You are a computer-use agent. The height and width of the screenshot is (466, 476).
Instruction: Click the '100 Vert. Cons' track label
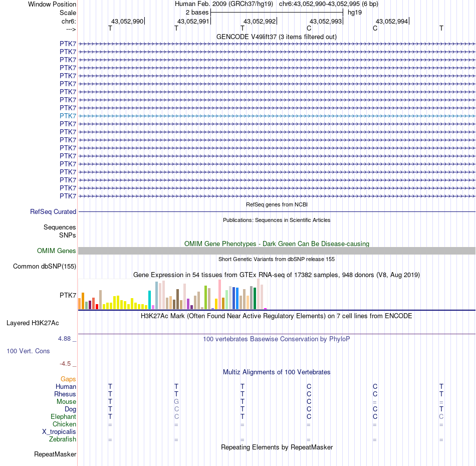pyautogui.click(x=28, y=351)
